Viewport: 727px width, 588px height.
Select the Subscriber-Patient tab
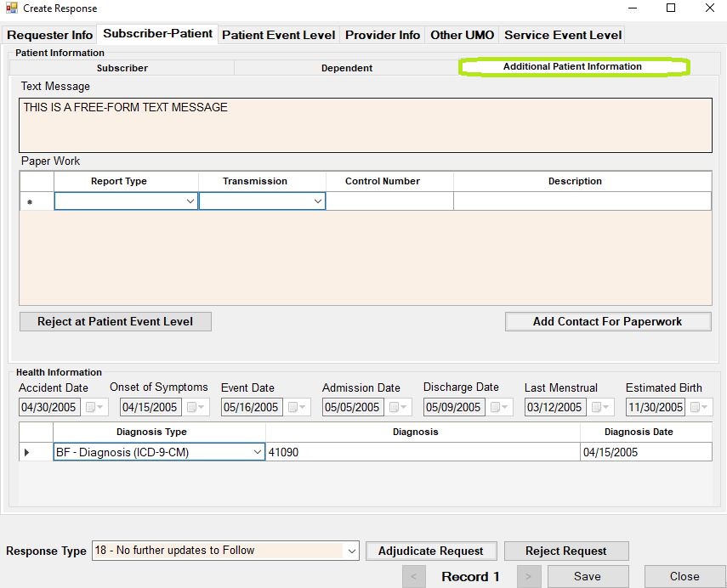click(x=157, y=34)
